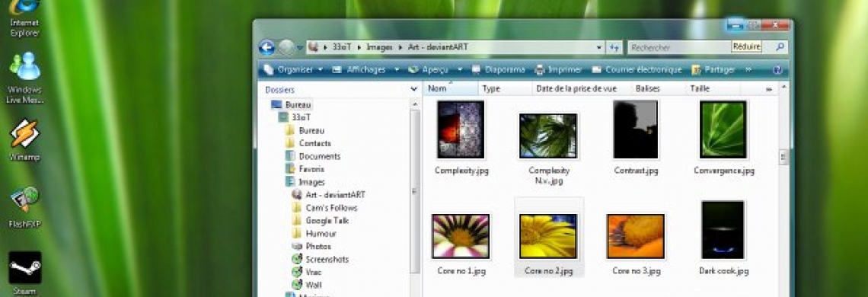Open the Affichages views button
This screenshot has height=297, width=868.
click(360, 70)
